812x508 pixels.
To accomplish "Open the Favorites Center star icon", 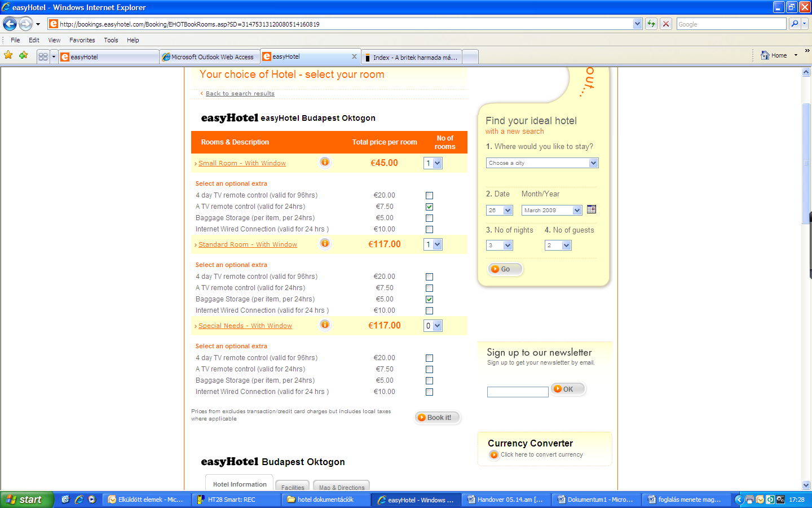I will 8,55.
